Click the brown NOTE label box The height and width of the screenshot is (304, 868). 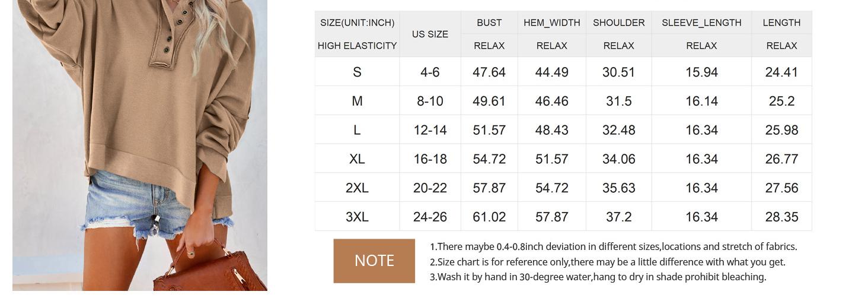point(374,261)
